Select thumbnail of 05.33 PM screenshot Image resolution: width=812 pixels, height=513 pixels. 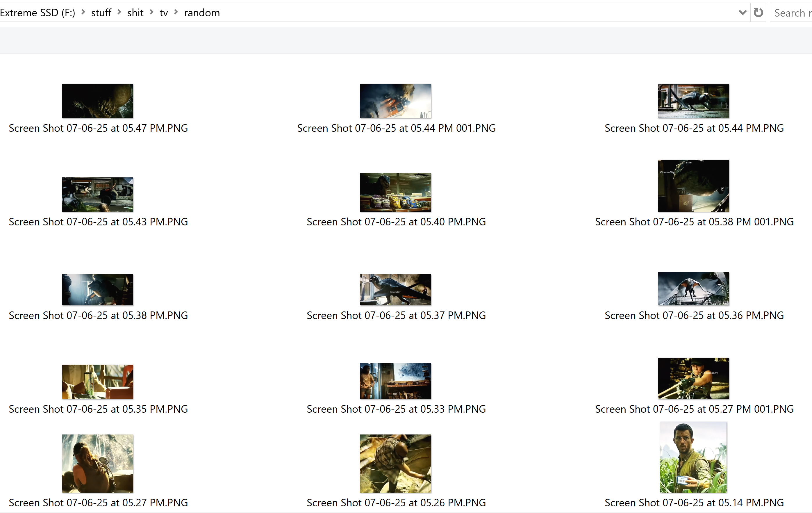(395, 381)
